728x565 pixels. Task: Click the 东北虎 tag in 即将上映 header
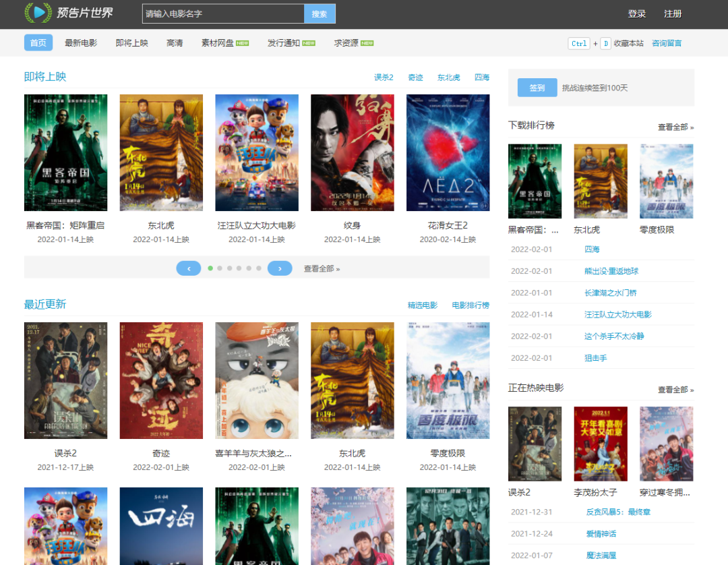pyautogui.click(x=448, y=78)
